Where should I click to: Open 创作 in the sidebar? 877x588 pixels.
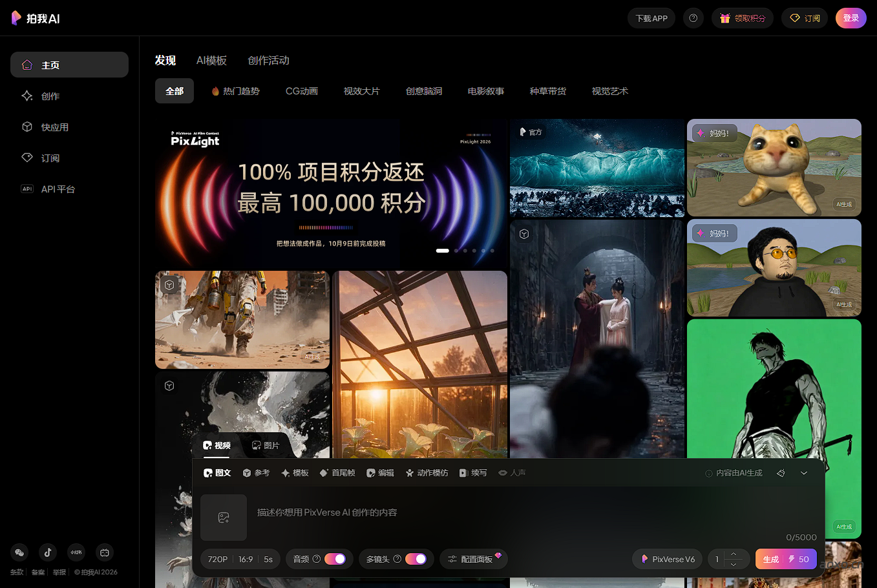click(69, 96)
